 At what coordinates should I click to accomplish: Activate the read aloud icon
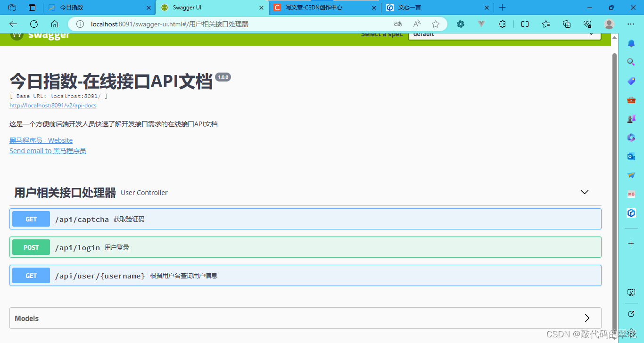[417, 24]
